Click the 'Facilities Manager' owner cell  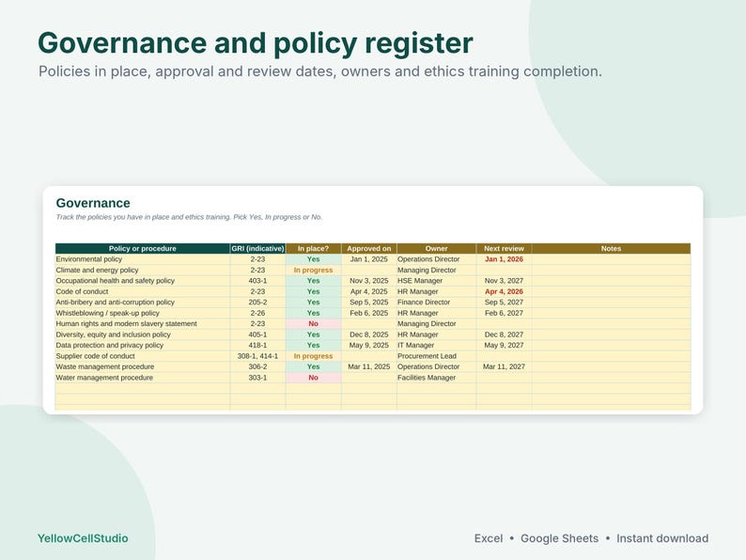(437, 378)
